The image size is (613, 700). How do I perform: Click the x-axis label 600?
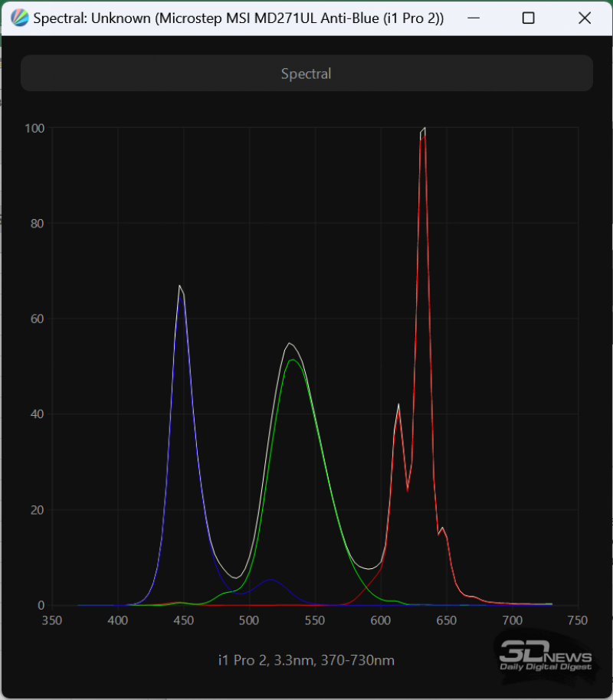381,620
